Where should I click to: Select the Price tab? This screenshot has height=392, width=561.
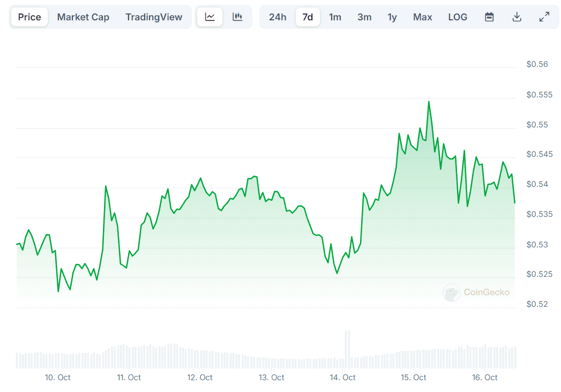tap(29, 17)
